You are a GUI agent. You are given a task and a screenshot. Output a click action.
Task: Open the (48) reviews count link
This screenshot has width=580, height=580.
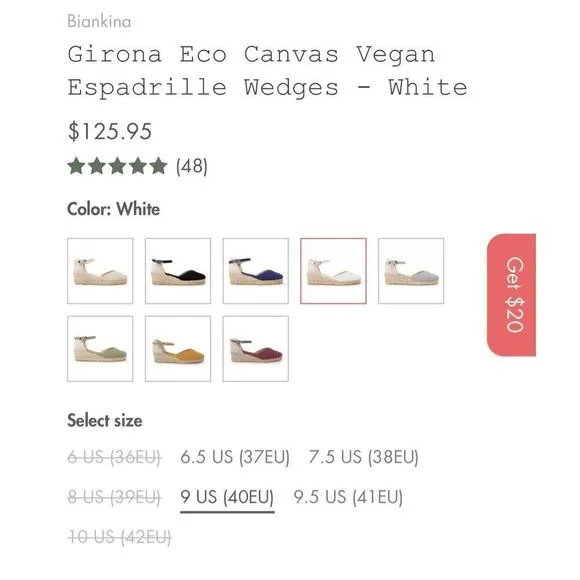pos(192,166)
